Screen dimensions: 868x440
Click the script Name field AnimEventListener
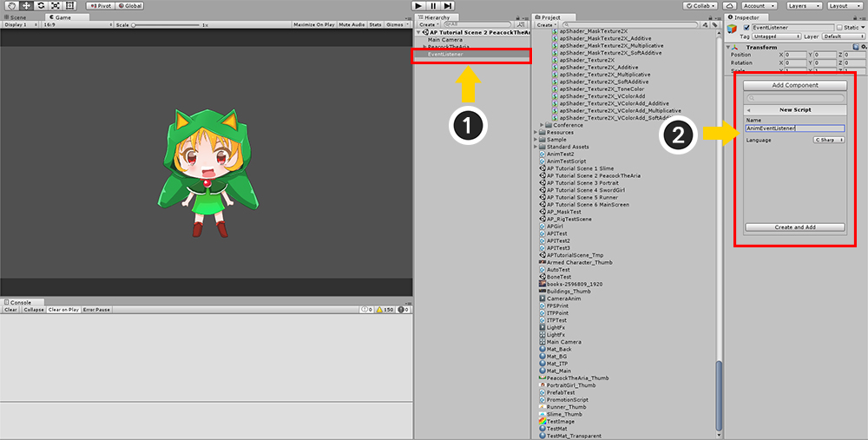tap(795, 128)
